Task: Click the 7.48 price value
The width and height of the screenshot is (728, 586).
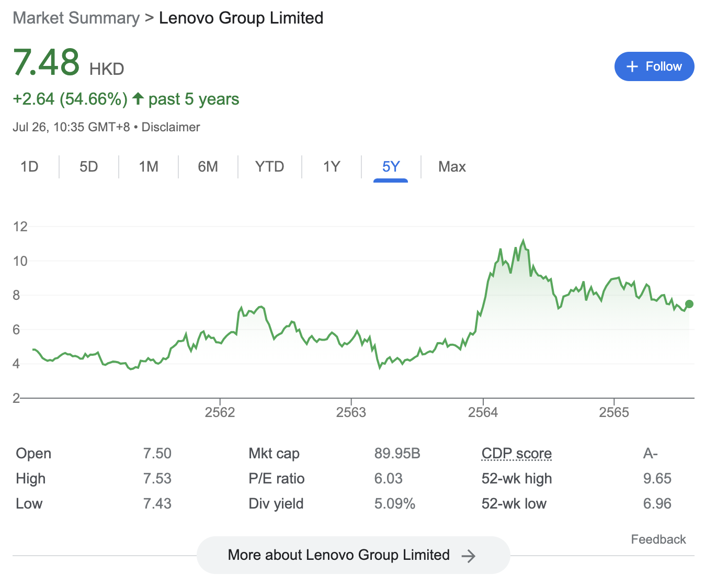Action: click(x=47, y=62)
